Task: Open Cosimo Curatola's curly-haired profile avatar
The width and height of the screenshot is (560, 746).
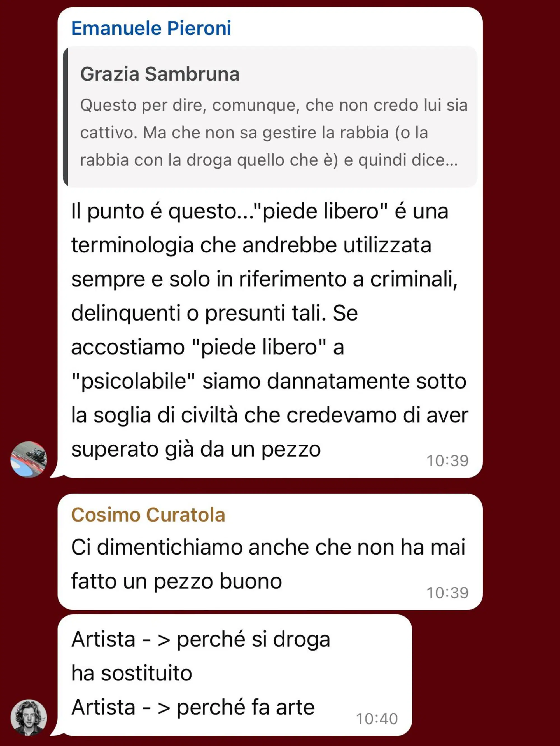Action: coord(29,717)
